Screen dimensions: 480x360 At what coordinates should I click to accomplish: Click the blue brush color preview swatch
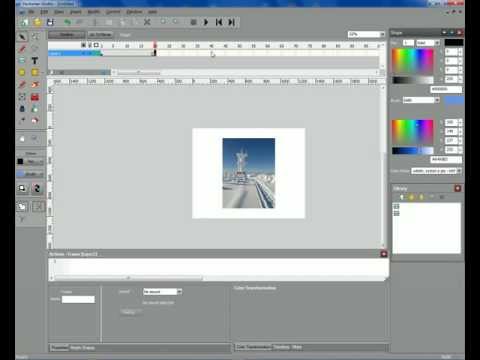tap(454, 100)
